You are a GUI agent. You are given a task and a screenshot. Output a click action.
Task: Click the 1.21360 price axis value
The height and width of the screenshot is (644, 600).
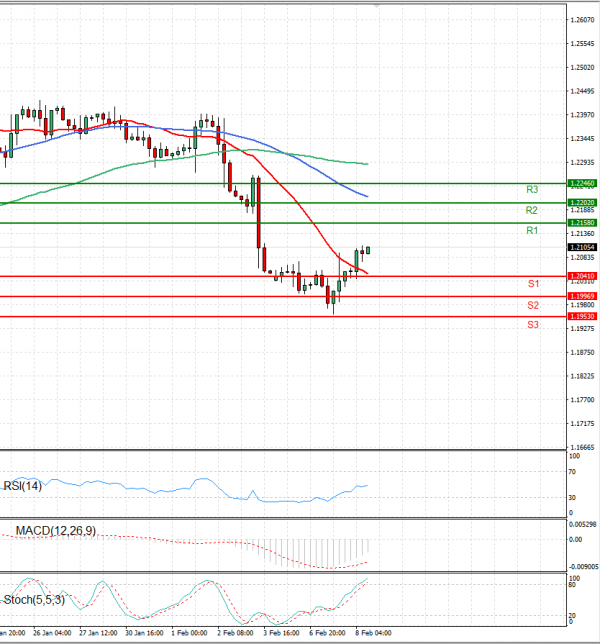pyautogui.click(x=582, y=234)
